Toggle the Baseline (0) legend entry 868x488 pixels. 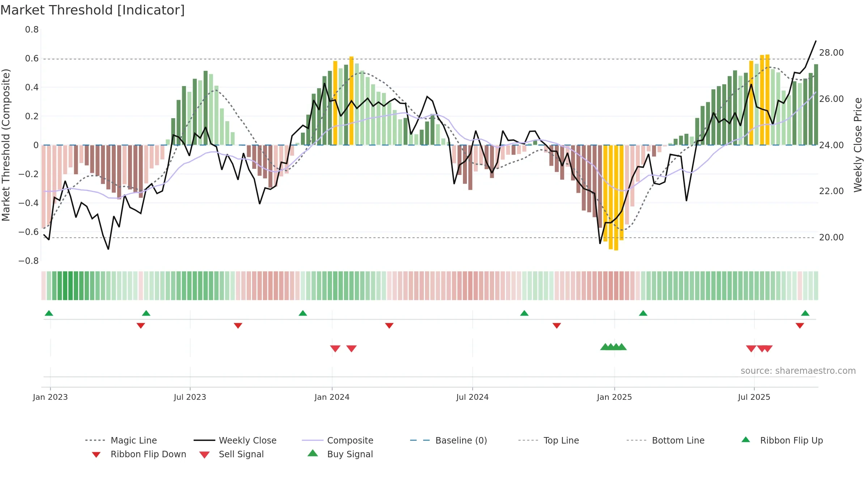pos(449,440)
